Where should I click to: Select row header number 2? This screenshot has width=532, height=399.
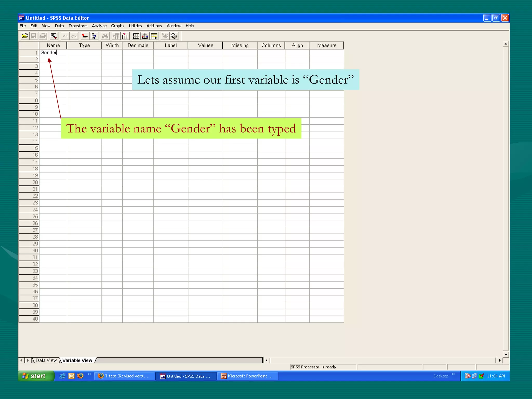(x=29, y=59)
